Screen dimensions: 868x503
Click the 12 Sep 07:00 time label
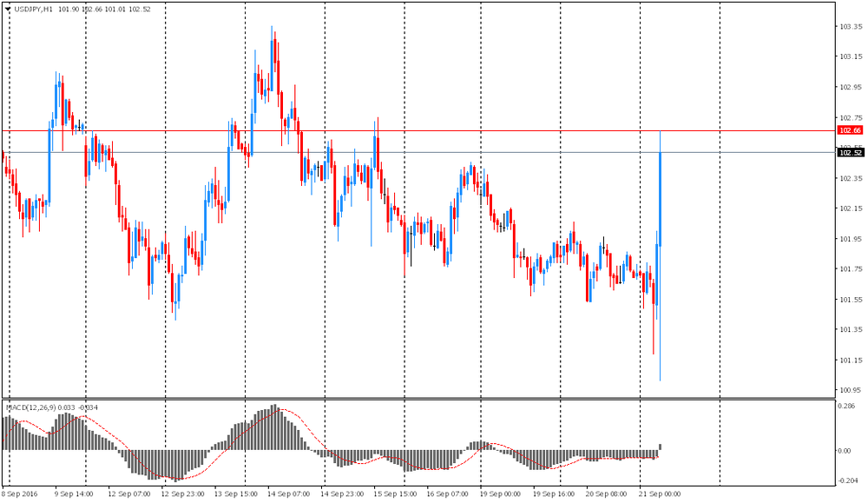tap(129, 494)
